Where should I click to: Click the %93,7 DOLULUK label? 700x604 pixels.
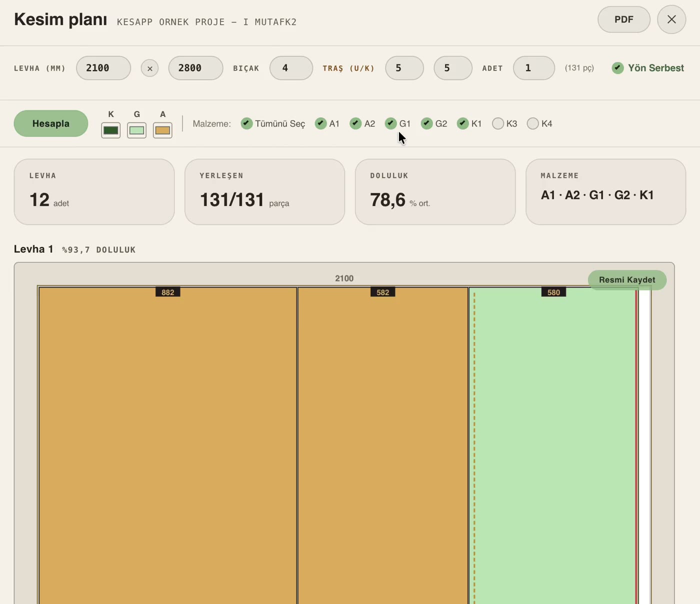(x=99, y=249)
